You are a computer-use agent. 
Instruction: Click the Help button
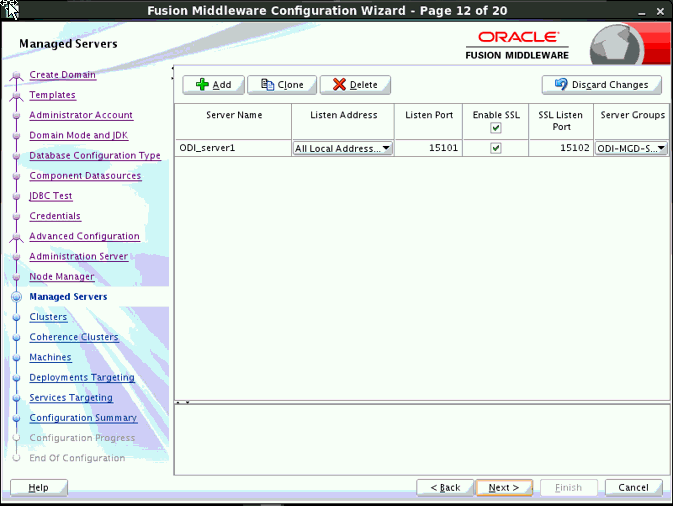coord(39,488)
